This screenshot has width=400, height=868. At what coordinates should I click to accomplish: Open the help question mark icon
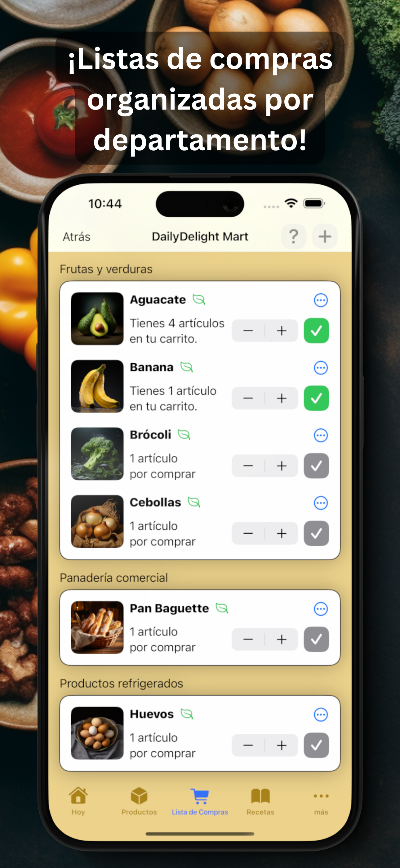coord(294,236)
